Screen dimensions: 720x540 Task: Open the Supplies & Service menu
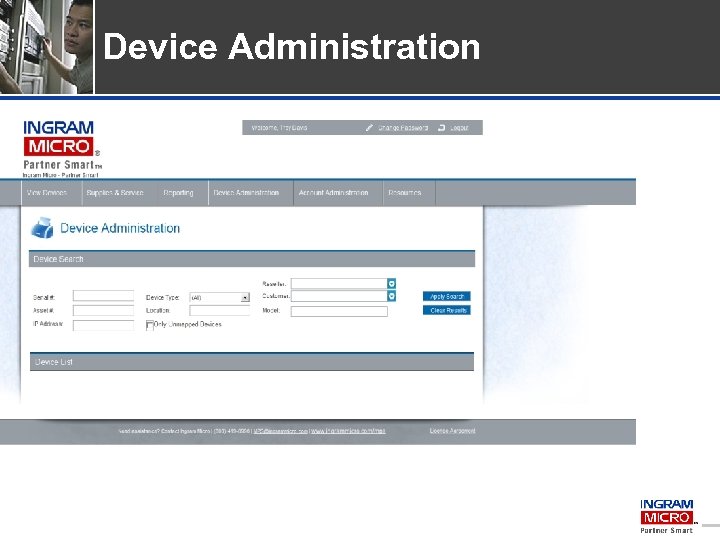[115, 193]
